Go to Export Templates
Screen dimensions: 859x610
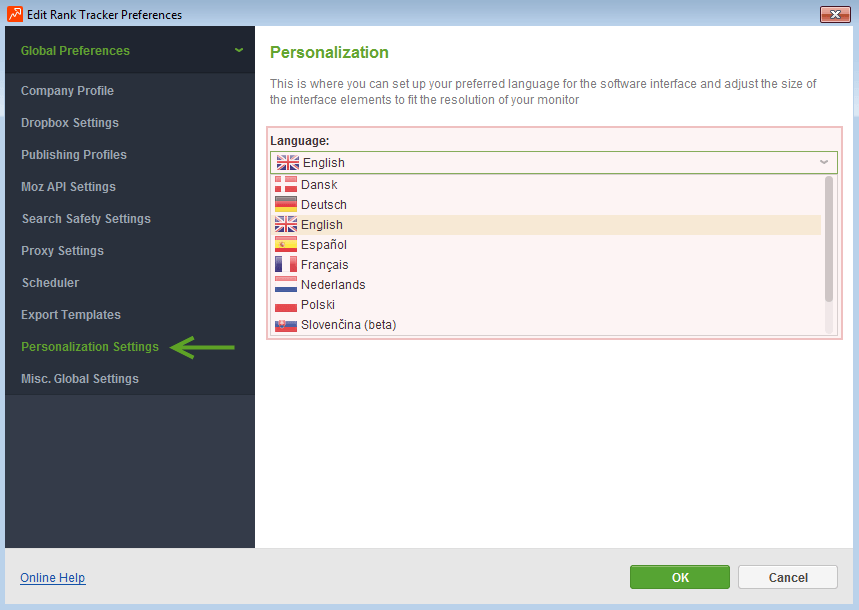point(71,315)
